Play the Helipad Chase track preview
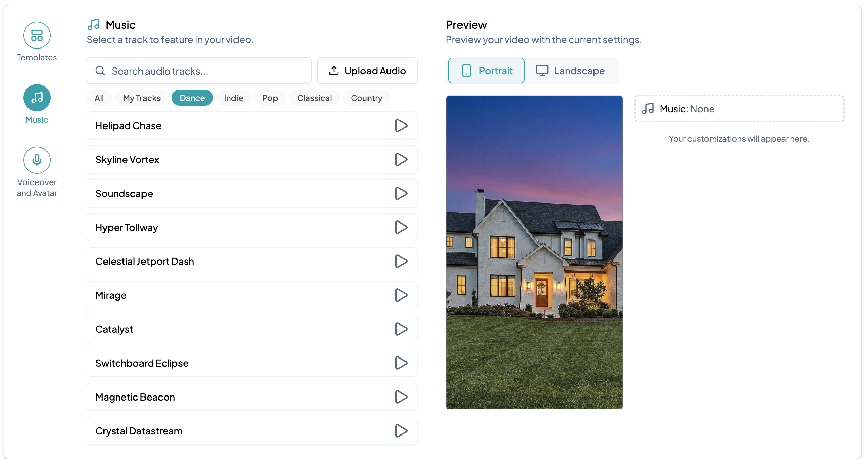Image resolution: width=868 pixels, height=464 pixels. click(401, 126)
